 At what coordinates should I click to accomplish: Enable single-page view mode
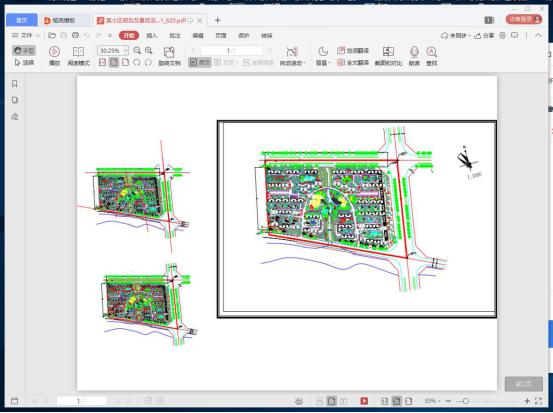pos(200,62)
